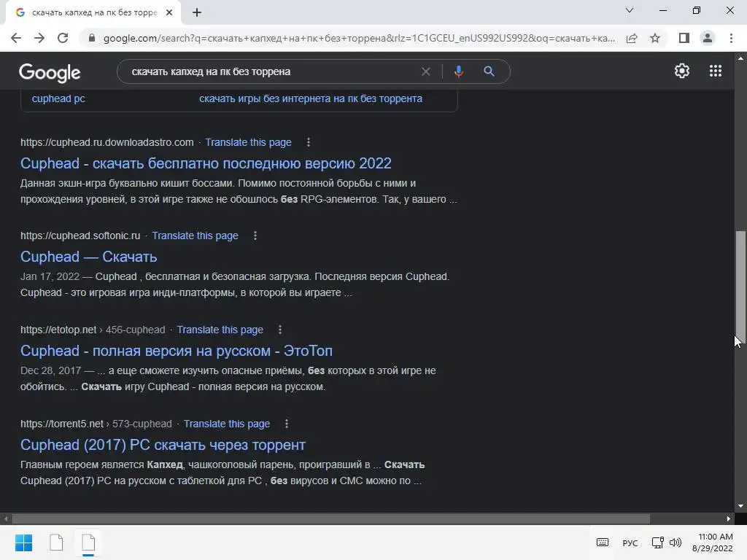Translate the torrent5.net result page
Image resolution: width=747 pixels, height=560 pixels.
pyautogui.click(x=227, y=424)
